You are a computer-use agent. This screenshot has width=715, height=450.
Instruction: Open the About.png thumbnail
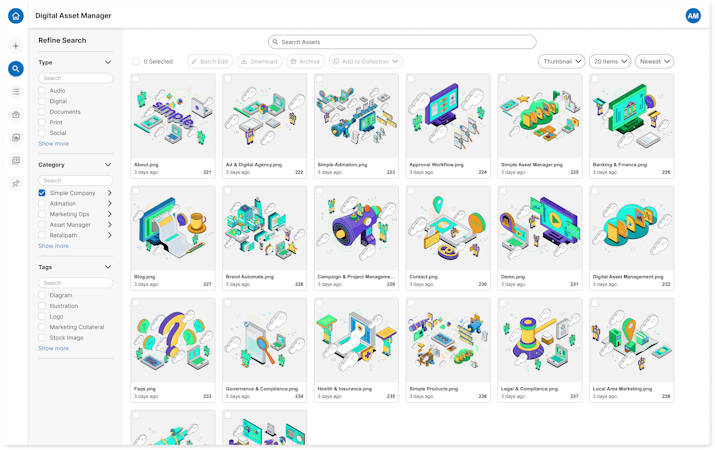[173, 116]
